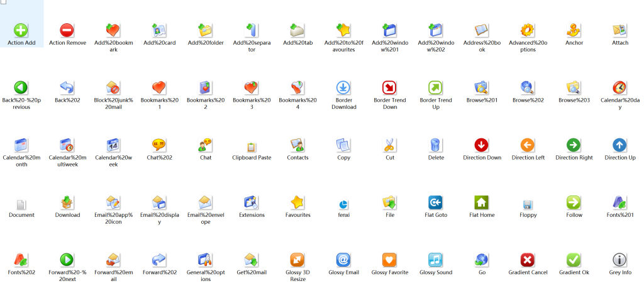Image resolution: width=644 pixels, height=293 pixels.
Task: Select the Border Download icon
Action: pos(343,87)
